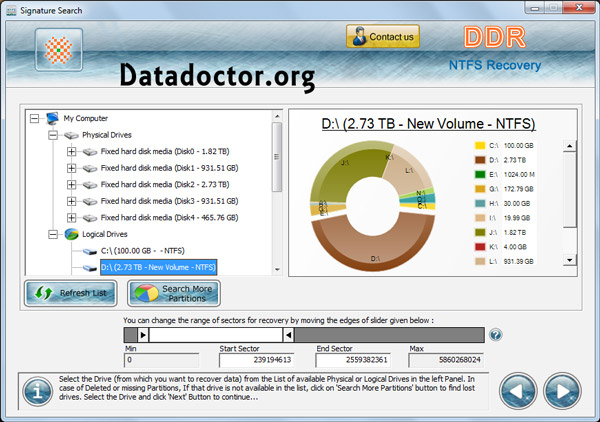Click the right slider handle arrow

[x=289, y=335]
